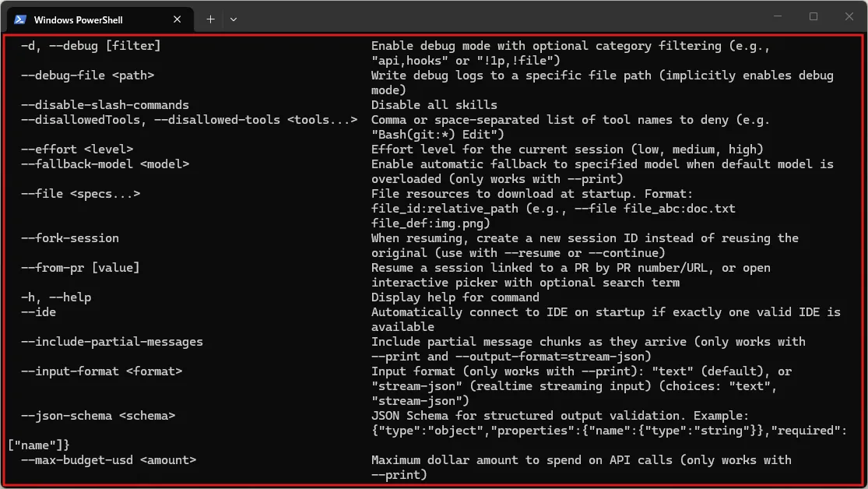Click "Enable debug mode with optional category" line
The width and height of the screenshot is (868, 489).
(x=571, y=46)
